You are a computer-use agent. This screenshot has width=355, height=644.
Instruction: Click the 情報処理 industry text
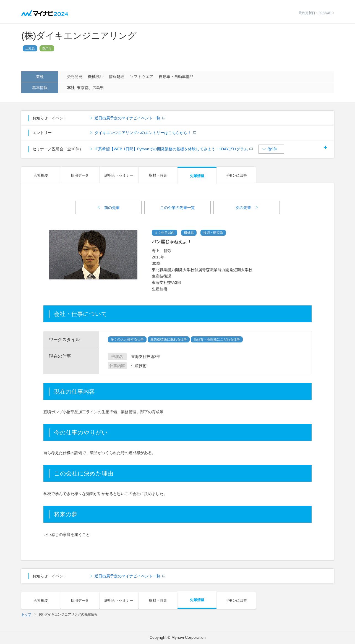117,77
